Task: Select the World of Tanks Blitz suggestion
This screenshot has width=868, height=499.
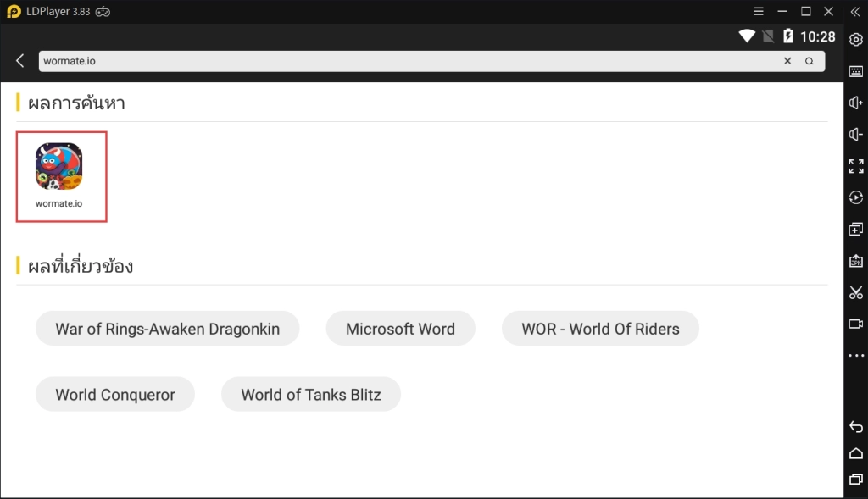Action: (311, 394)
